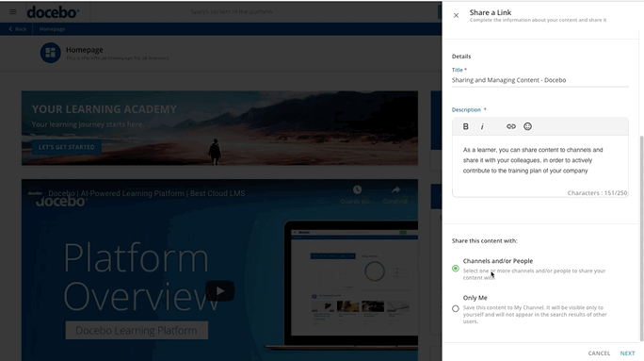This screenshot has height=361, width=644.
Task: Go Back using the breadcrumb link
Action: (x=18, y=29)
